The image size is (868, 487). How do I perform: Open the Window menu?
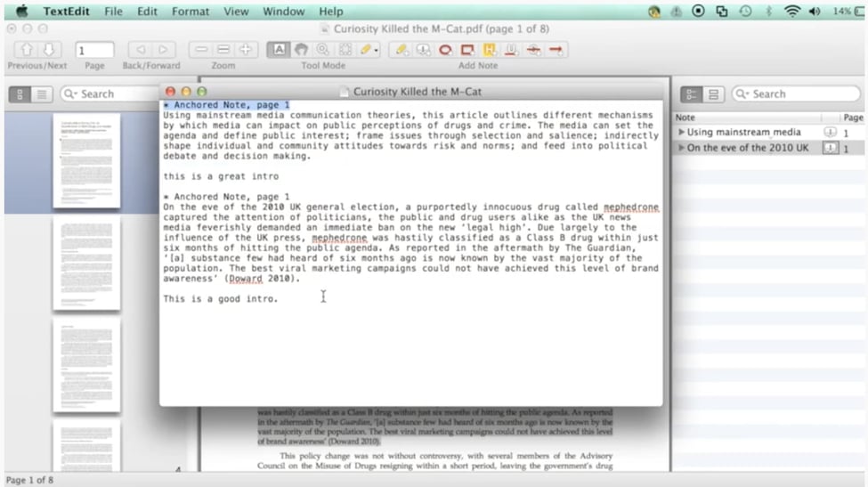283,12
